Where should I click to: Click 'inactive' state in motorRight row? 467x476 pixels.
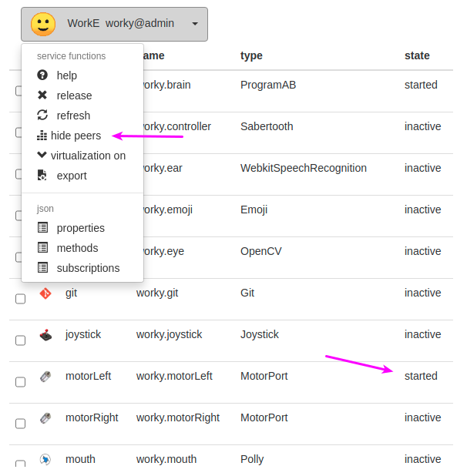point(422,417)
